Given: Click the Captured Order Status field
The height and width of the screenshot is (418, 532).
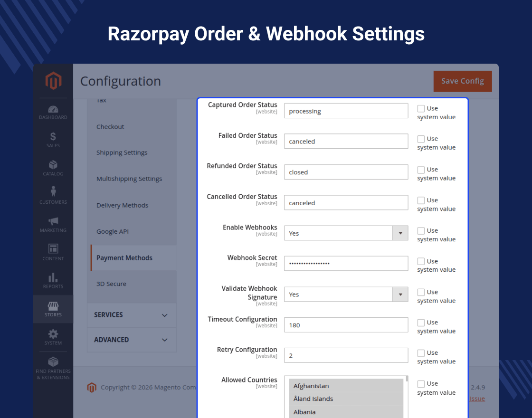Looking at the screenshot, I should (x=346, y=111).
